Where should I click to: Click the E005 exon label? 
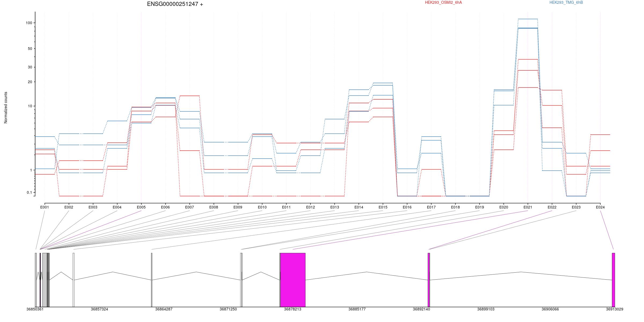coord(141,207)
